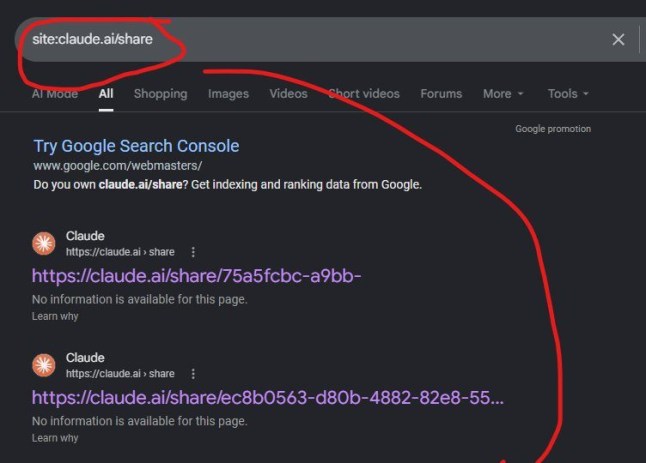Click Learn why under 75a5fcbc result
The width and height of the screenshot is (646, 463).
[x=55, y=316]
